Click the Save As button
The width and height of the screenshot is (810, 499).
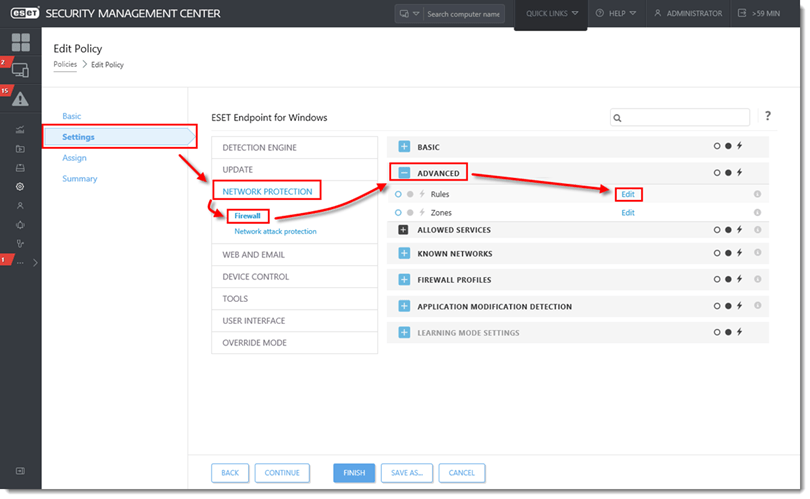pos(407,473)
